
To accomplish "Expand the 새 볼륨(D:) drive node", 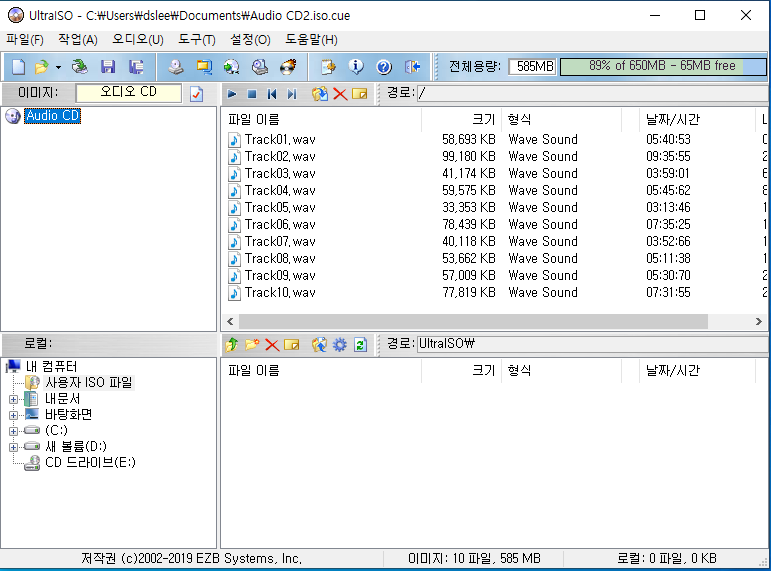I will coord(13,447).
